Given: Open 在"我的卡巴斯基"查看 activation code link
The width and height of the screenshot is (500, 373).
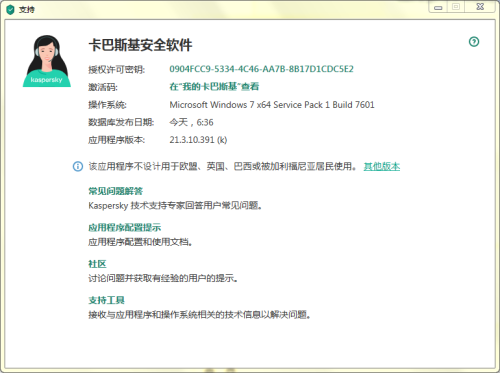Looking at the screenshot, I should [214, 87].
